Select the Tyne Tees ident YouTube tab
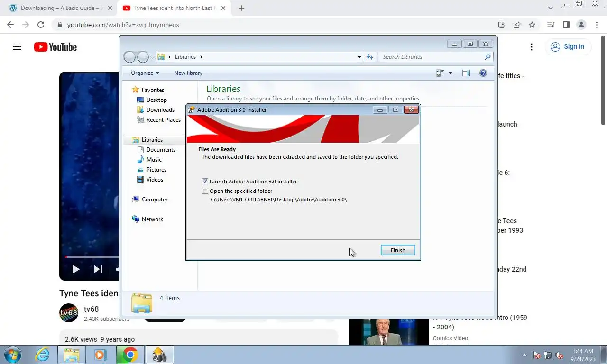 pos(174,8)
